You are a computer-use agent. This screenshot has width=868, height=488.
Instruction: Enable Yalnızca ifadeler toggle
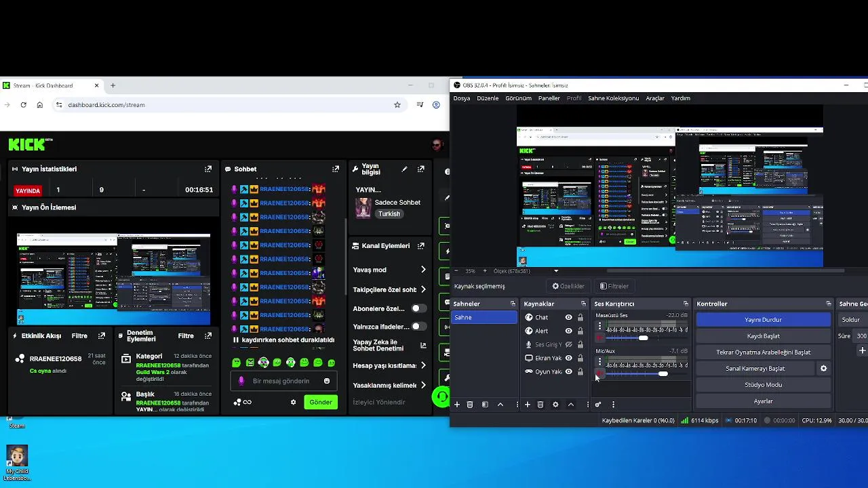(419, 326)
